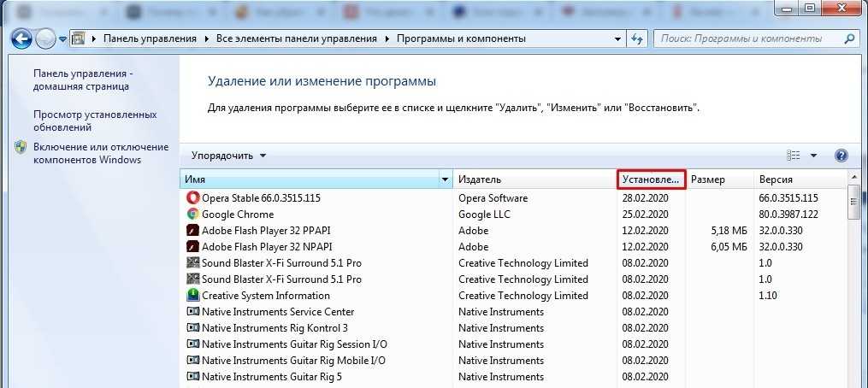Screen dimensions: 868x388
Task: Click the Native Instruments Service Center icon
Action: 192,312
